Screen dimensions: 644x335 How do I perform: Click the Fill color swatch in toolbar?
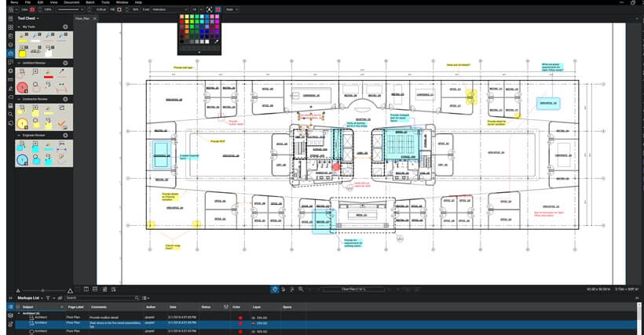(x=119, y=9)
